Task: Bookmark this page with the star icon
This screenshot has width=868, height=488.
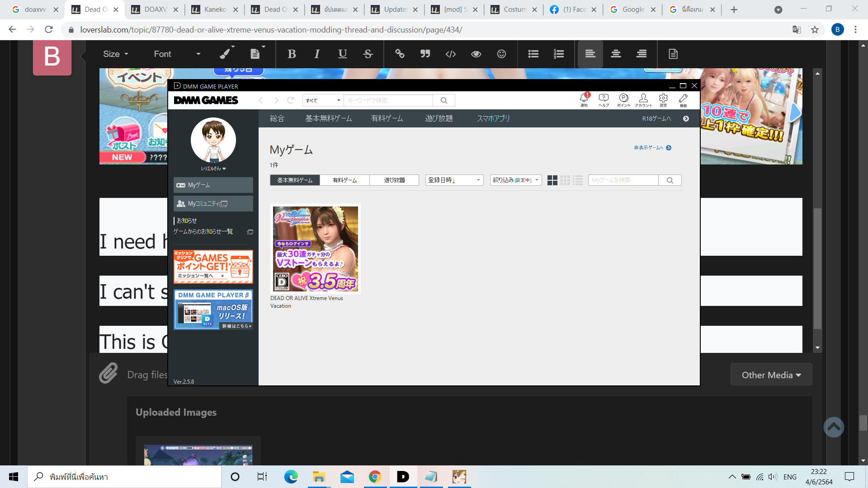Action: tap(815, 30)
